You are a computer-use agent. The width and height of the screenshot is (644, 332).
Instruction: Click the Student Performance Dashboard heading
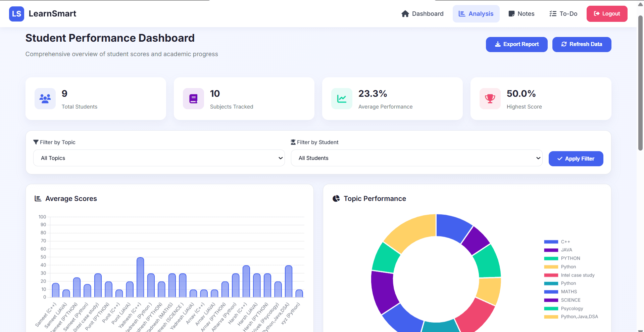110,38
